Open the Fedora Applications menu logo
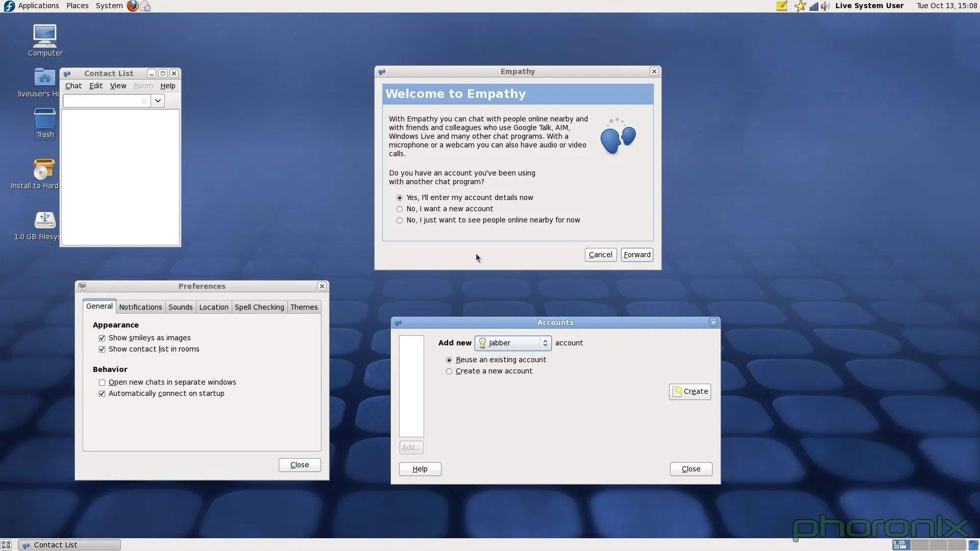Viewport: 980px width, 551px height. click(9, 6)
